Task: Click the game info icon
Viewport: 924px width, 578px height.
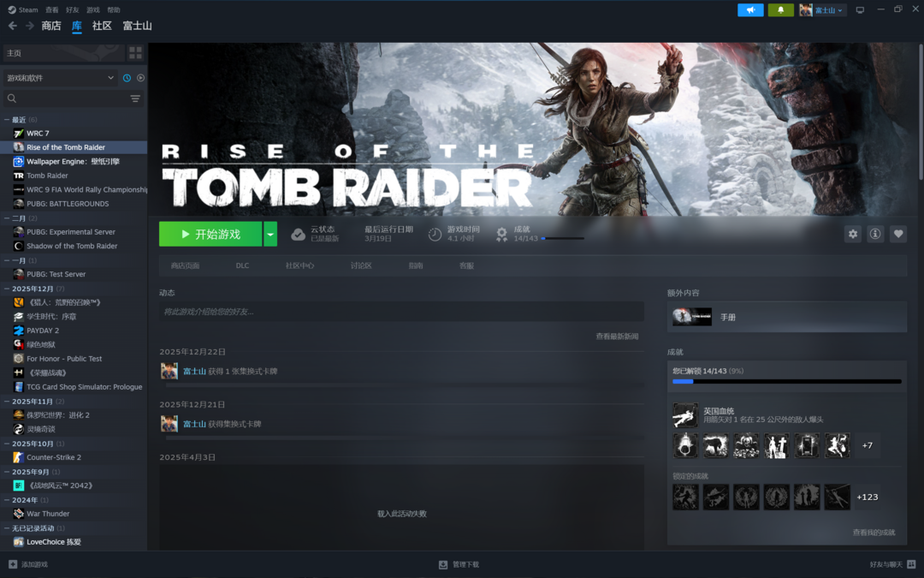Action: tap(875, 234)
